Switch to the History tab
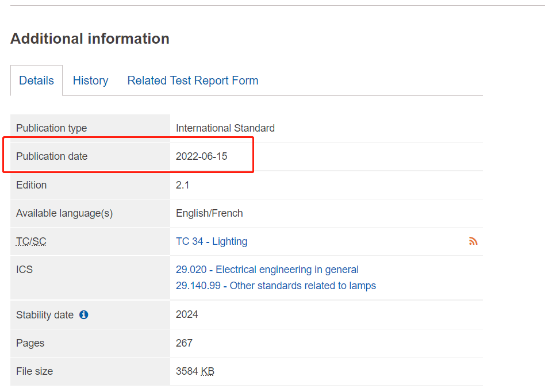The height and width of the screenshot is (392, 545). coord(90,80)
